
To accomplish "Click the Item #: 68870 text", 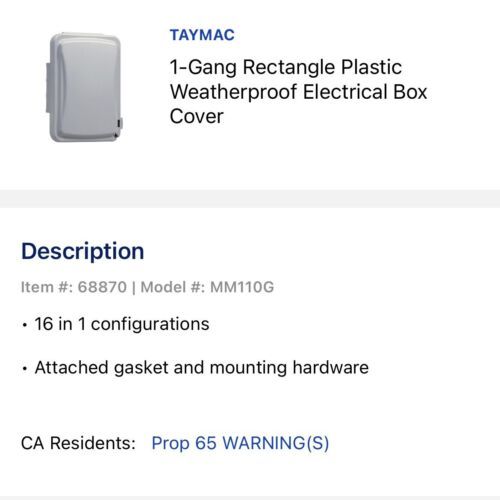I will pos(74,287).
